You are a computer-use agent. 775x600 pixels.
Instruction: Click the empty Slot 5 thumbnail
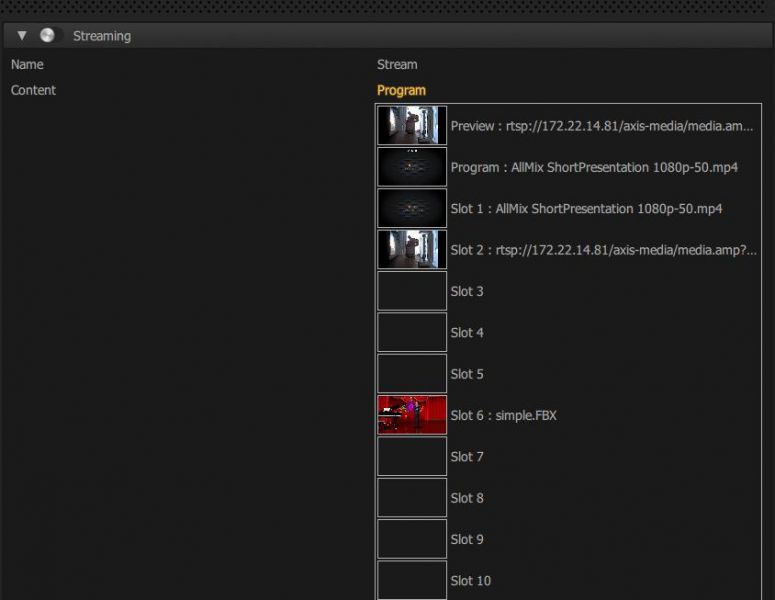(412, 373)
